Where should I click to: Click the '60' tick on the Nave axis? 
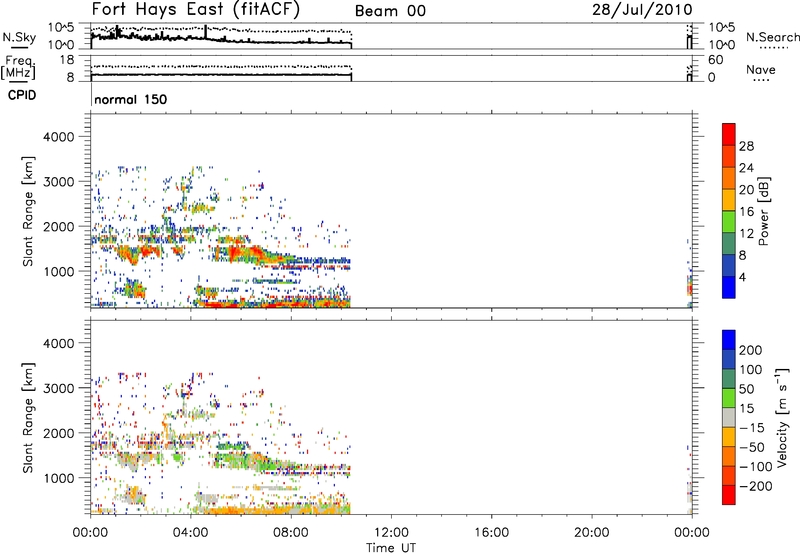[x=715, y=60]
